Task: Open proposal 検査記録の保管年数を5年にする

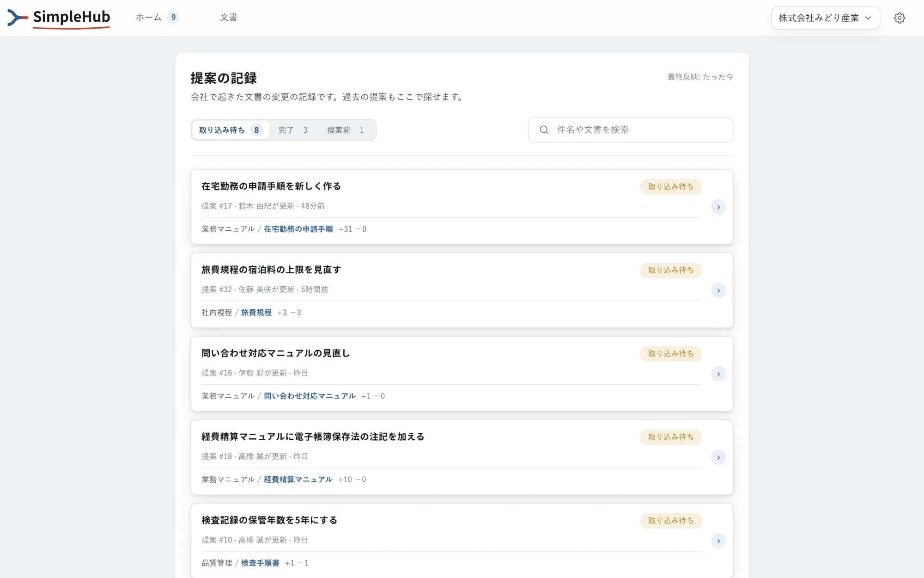Action: 269,520
